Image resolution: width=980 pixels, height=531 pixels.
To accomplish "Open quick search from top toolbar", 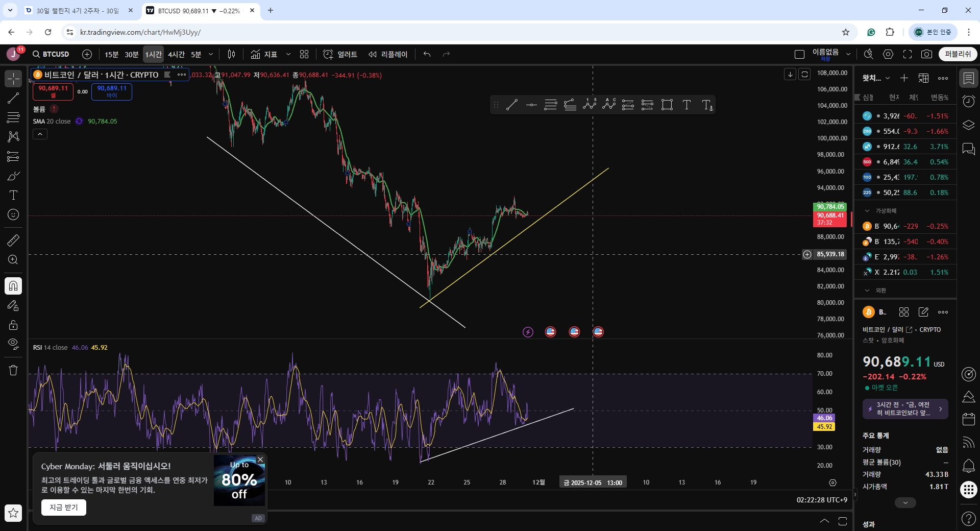I will [x=868, y=54].
